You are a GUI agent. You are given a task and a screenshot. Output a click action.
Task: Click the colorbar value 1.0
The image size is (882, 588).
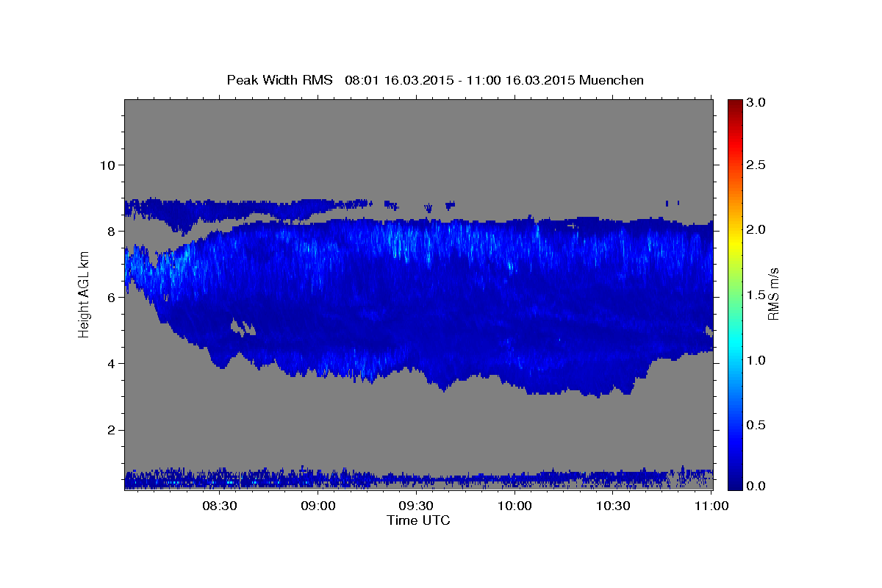(x=757, y=360)
